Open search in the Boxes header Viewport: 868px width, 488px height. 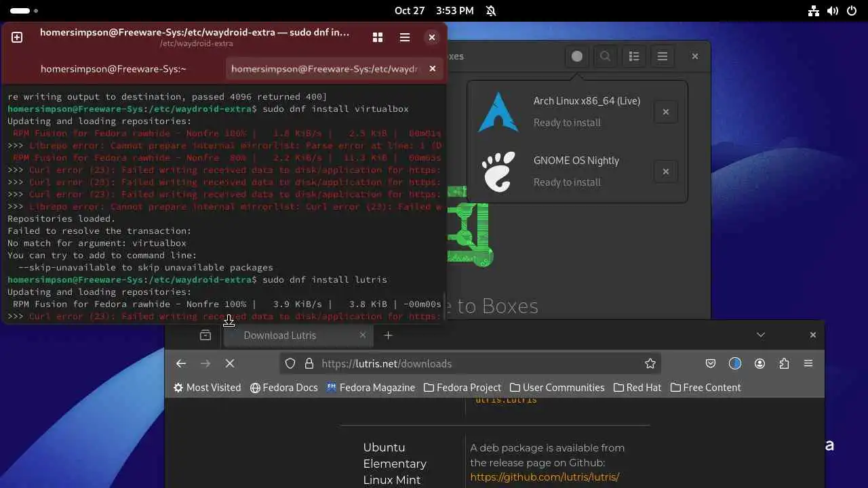click(x=606, y=56)
